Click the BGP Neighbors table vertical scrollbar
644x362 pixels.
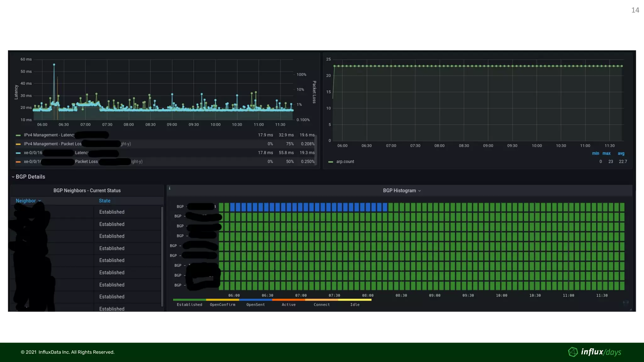pyautogui.click(x=162, y=256)
